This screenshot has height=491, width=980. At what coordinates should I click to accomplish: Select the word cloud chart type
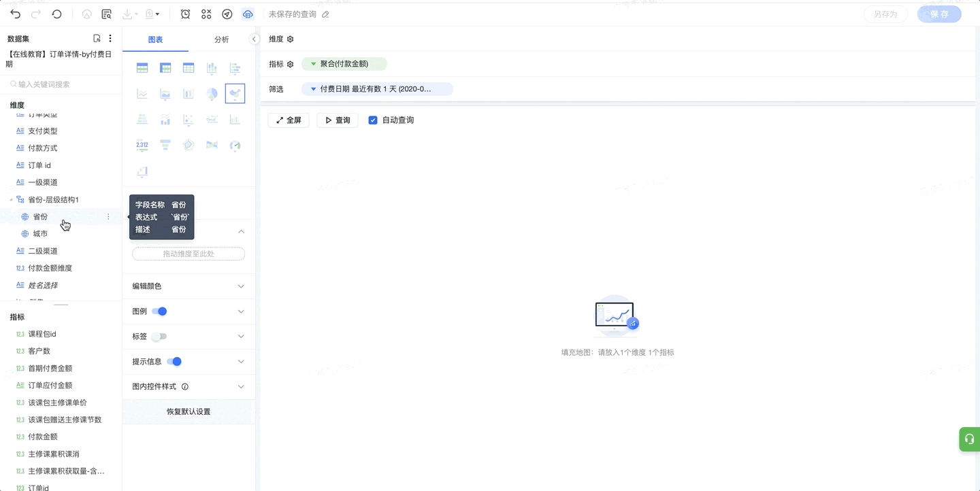pyautogui.click(x=212, y=120)
